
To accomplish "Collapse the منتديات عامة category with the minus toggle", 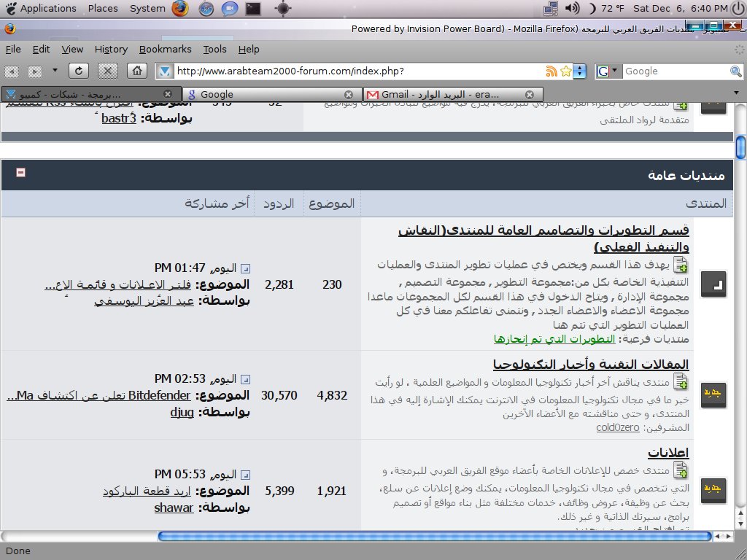I will tap(20, 172).
